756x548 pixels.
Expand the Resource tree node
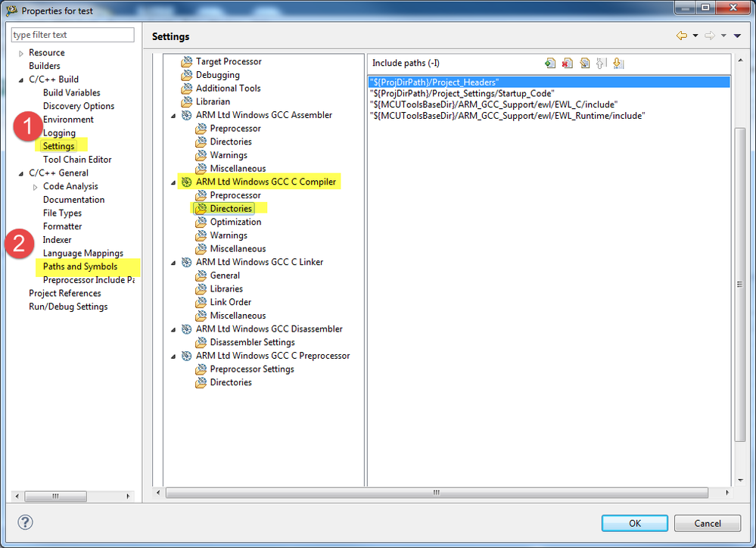click(x=20, y=54)
